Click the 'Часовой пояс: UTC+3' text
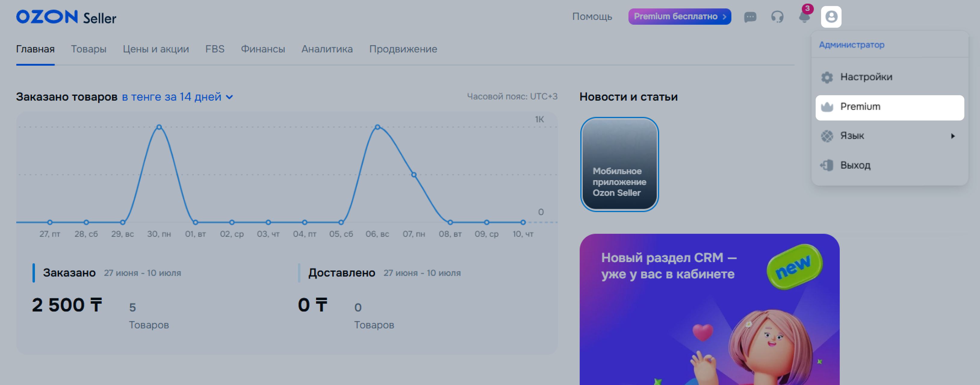The width and height of the screenshot is (980, 385). click(512, 97)
